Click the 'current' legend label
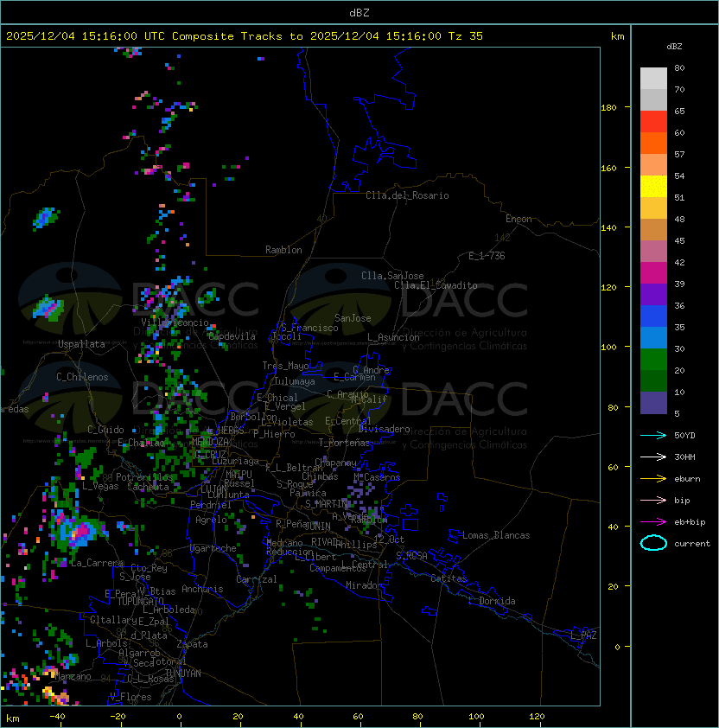This screenshot has width=719, height=728. coord(692,543)
